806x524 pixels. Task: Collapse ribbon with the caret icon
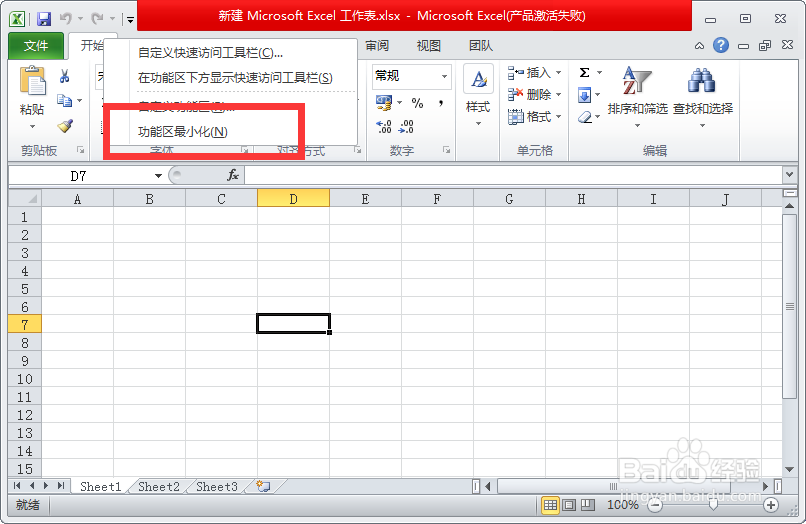point(699,46)
